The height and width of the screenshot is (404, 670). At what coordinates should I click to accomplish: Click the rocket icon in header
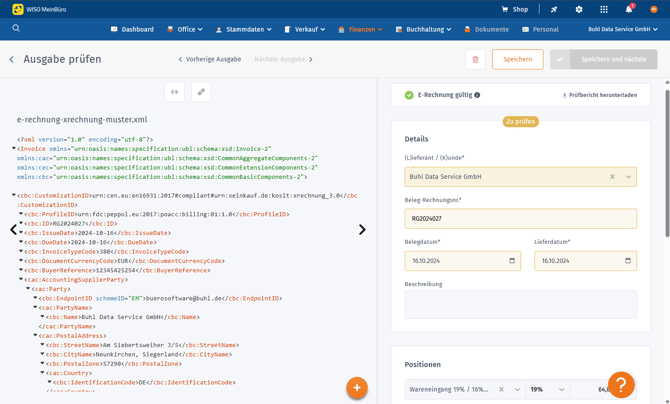(554, 9)
